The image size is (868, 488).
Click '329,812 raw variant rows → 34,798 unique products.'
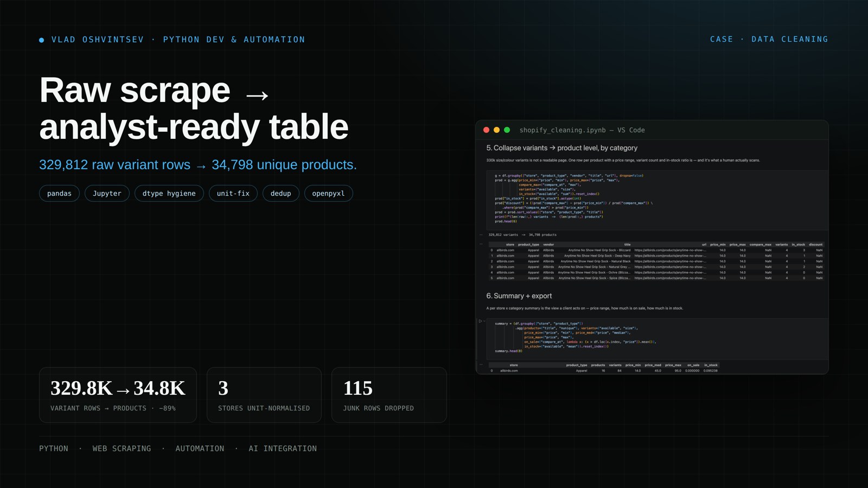click(198, 165)
